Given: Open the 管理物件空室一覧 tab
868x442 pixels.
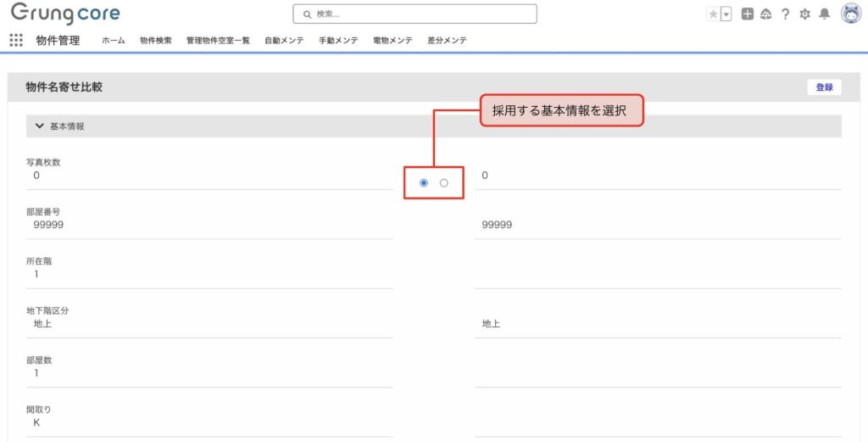Looking at the screenshot, I should (x=218, y=41).
